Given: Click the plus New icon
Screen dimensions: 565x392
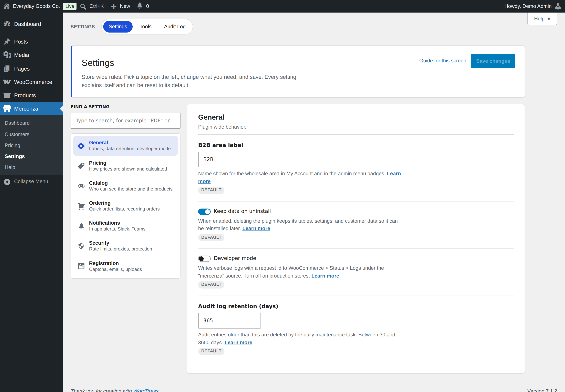Looking at the screenshot, I should [114, 6].
